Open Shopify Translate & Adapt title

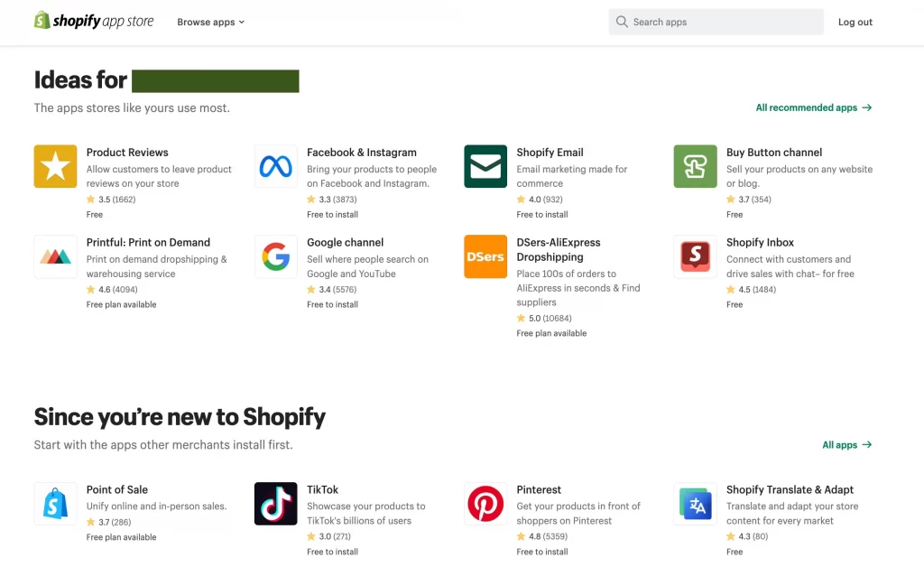pos(790,489)
